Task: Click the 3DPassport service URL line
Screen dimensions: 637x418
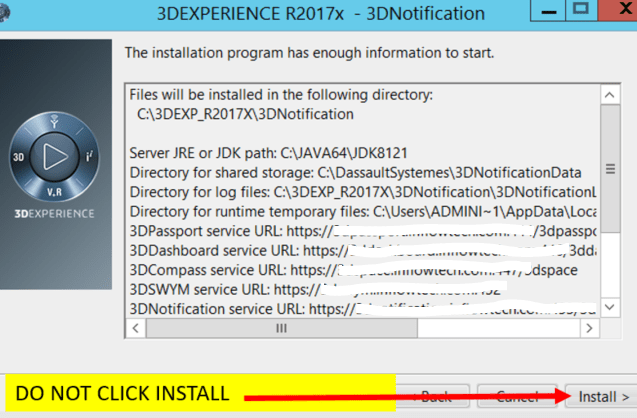Action: click(363, 231)
